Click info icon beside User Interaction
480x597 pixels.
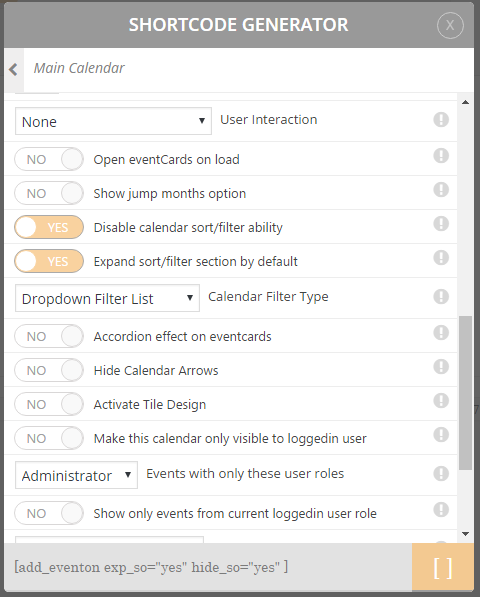[x=441, y=120]
